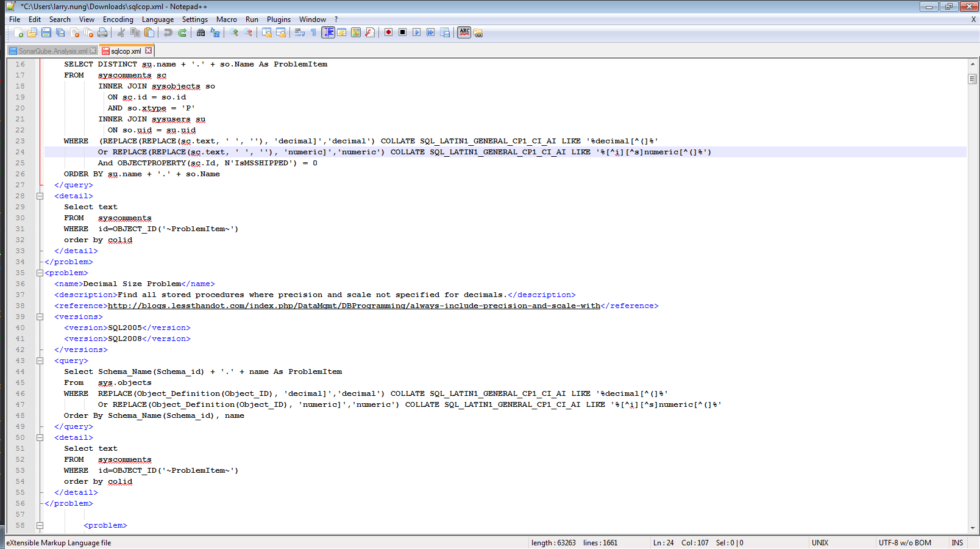Click the scrollbar up arrow
Screen dimensions: 980x549
point(973,63)
